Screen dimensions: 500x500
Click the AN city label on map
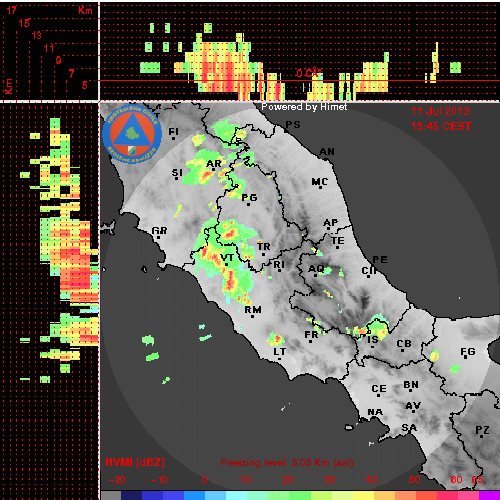click(x=327, y=152)
